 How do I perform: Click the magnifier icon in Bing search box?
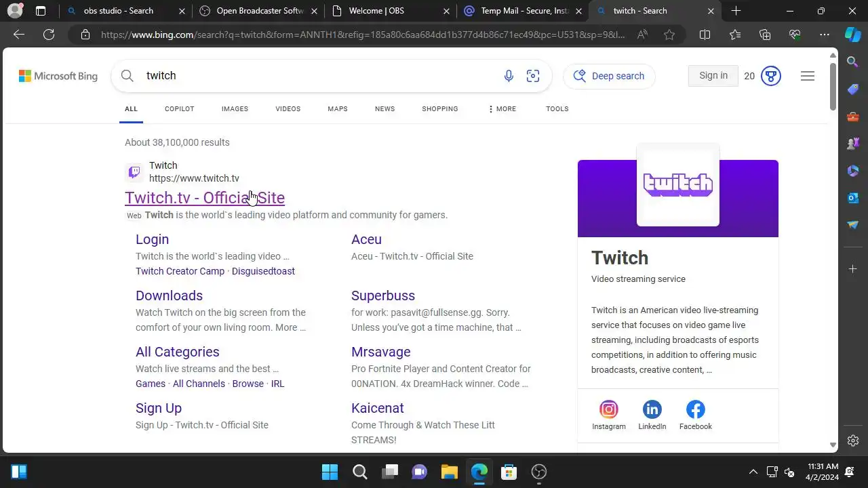[127, 76]
